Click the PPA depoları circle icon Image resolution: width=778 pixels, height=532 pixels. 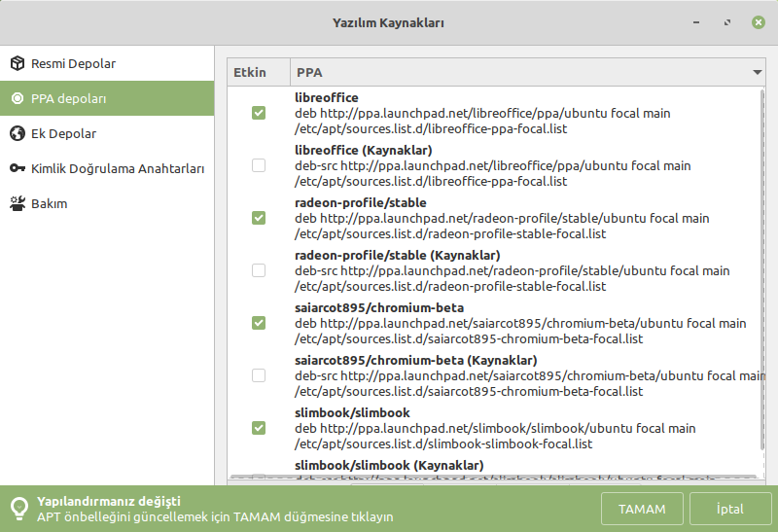coord(18,98)
